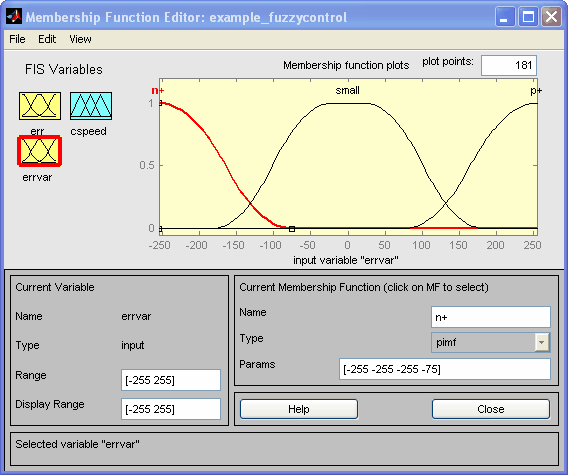This screenshot has width=568, height=475.
Task: Click the FIS Variables heading
Action: point(64,69)
